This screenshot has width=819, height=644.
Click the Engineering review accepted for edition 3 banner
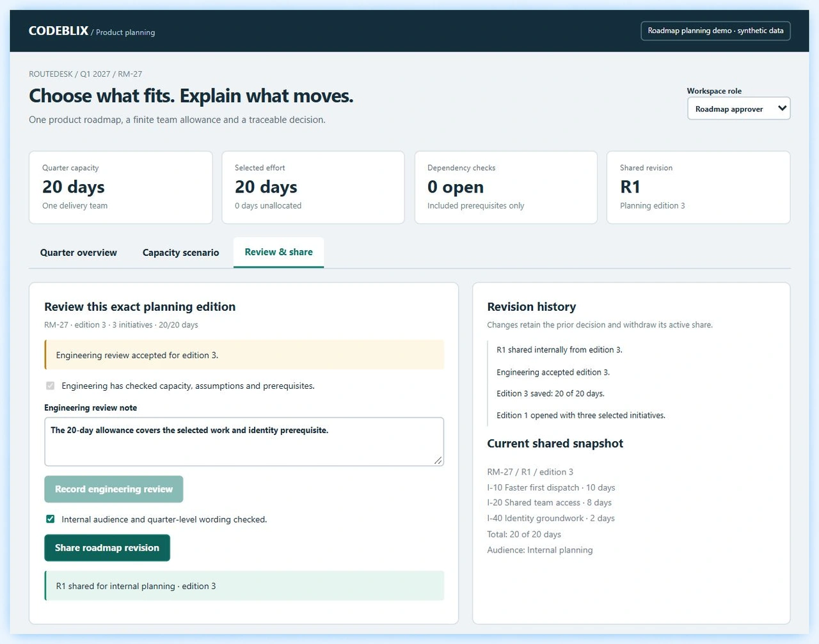click(x=244, y=355)
